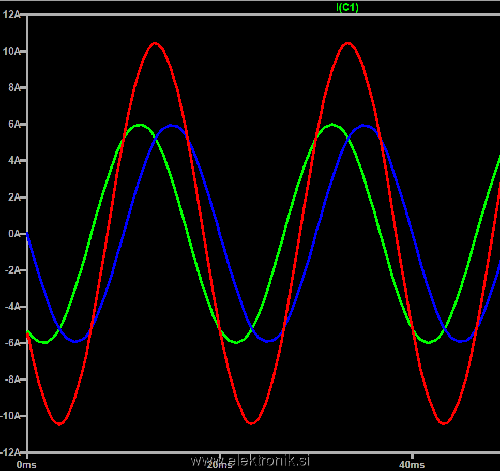The width and height of the screenshot is (500, 471).
Task: Click the second red waveform trough
Action: pos(252,423)
